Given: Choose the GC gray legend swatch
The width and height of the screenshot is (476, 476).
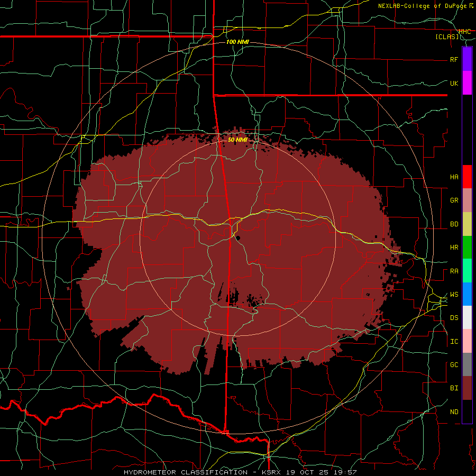Looking at the screenshot, I should (x=467, y=364).
